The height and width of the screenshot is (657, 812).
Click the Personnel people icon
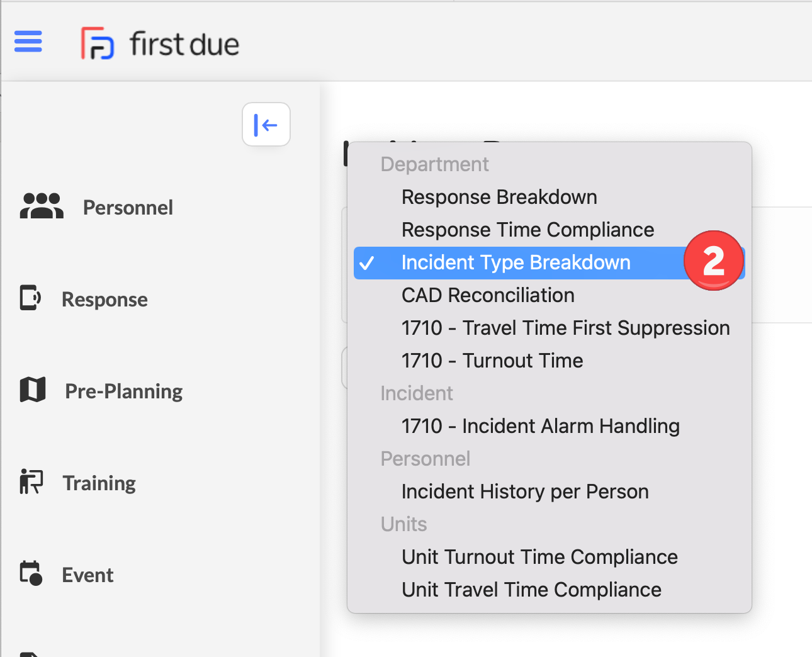point(42,206)
